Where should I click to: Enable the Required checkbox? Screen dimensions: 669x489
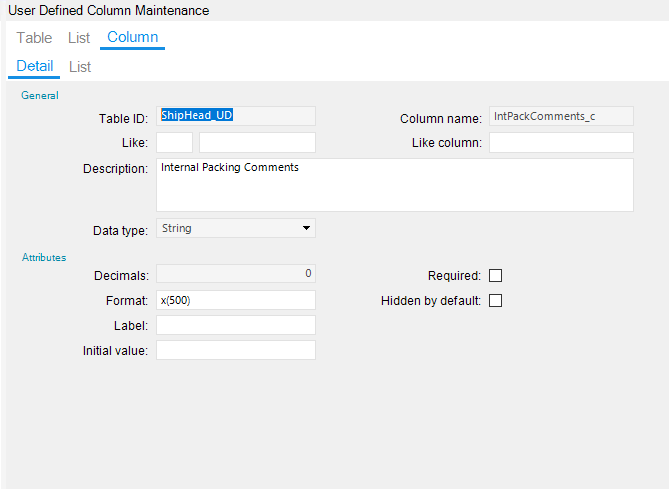pos(495,276)
